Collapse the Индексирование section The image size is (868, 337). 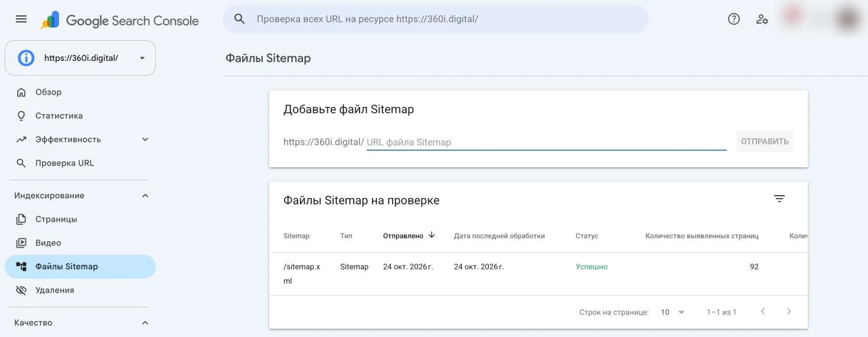coord(145,196)
